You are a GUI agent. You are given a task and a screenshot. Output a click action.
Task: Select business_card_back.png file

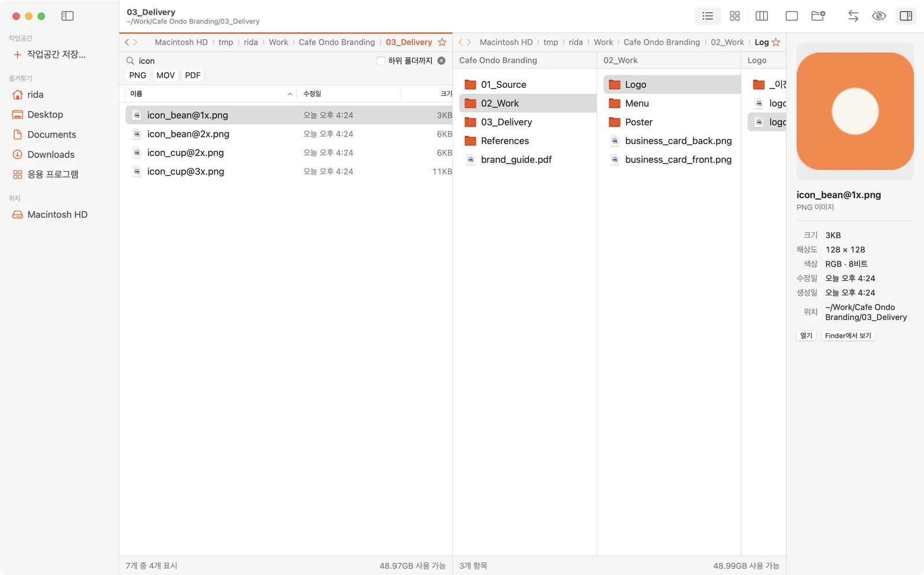point(672,141)
